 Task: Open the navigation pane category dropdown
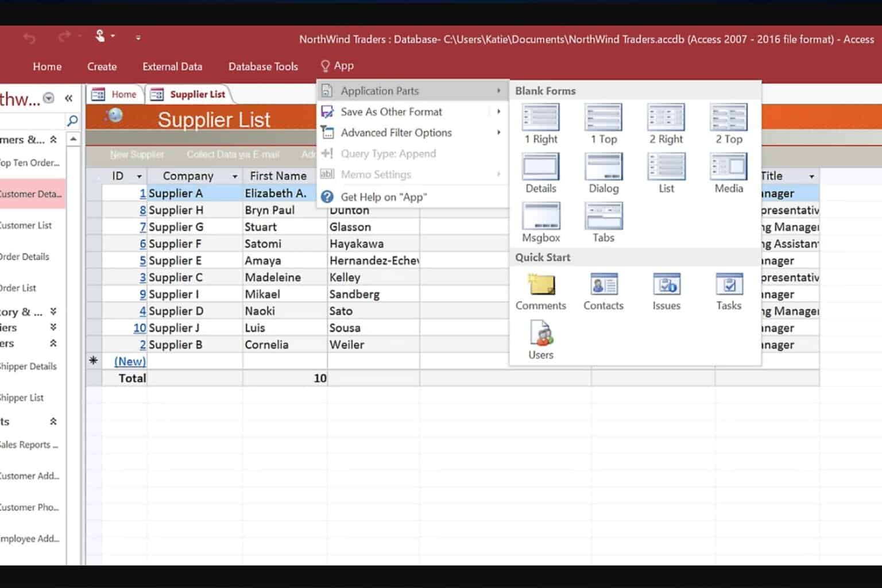[49, 98]
